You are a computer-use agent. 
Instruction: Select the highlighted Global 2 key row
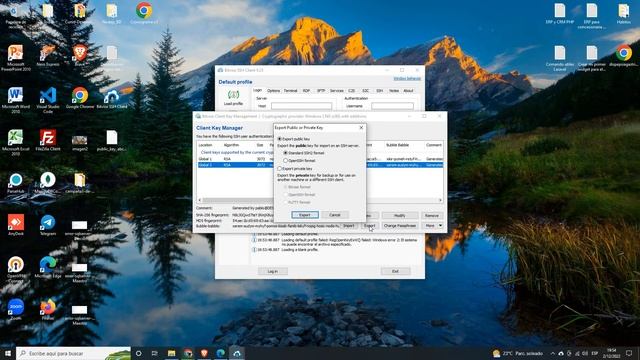pos(320,165)
